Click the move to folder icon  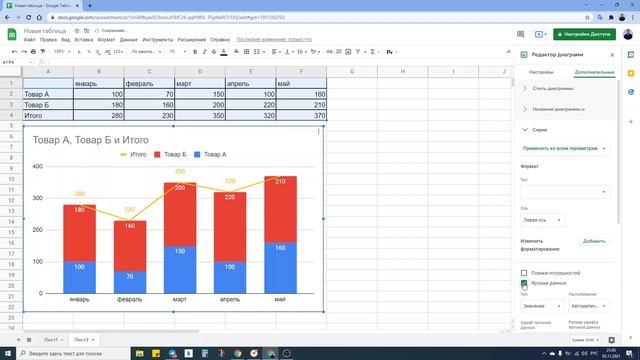(x=87, y=31)
